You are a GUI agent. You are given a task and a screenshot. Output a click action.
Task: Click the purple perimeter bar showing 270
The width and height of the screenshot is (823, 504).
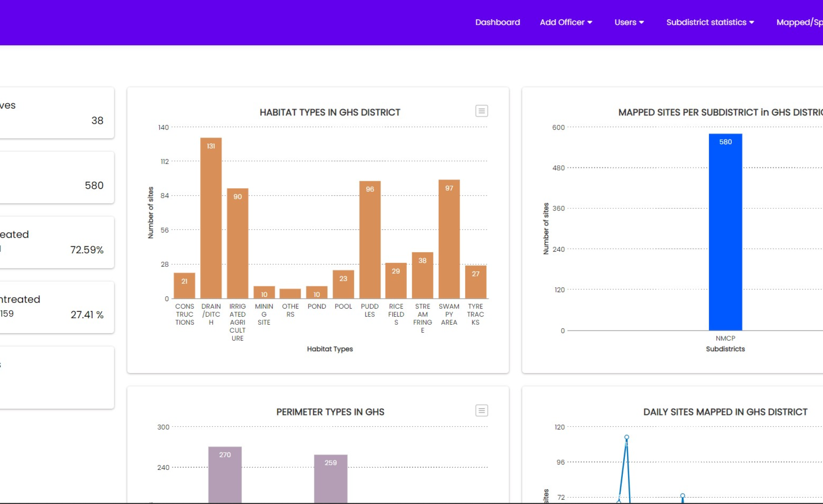click(x=225, y=475)
